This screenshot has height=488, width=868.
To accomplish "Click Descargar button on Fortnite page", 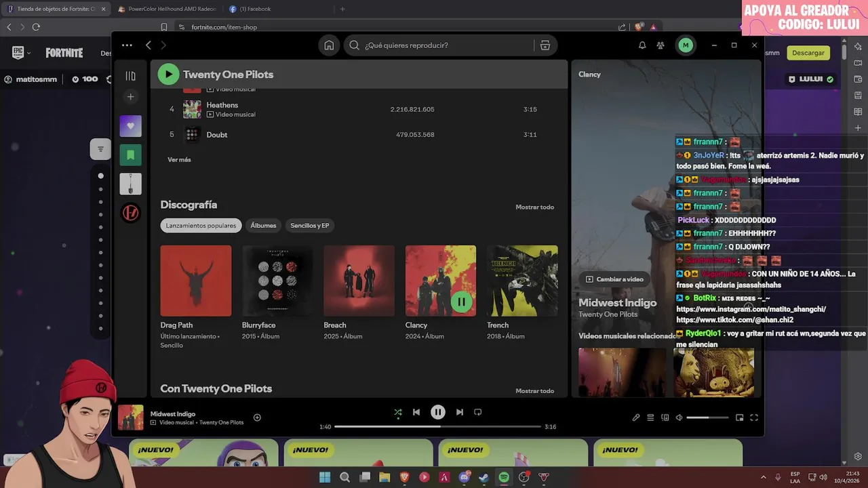I will (808, 53).
